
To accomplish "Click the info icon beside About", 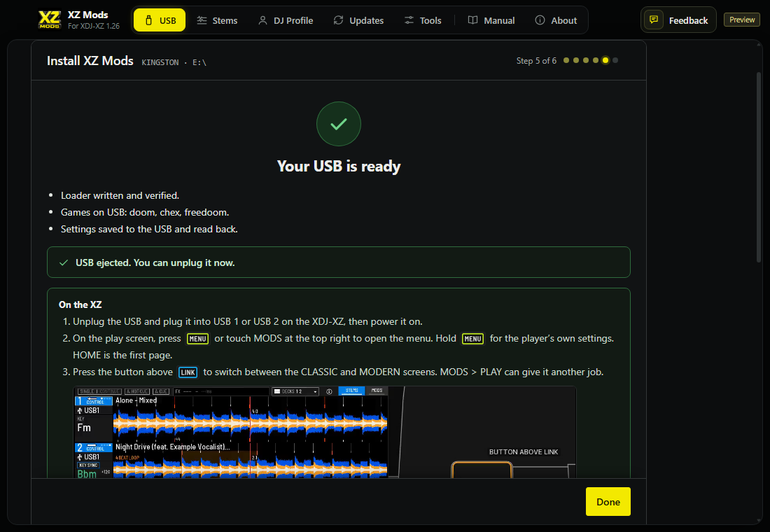I will pos(540,20).
